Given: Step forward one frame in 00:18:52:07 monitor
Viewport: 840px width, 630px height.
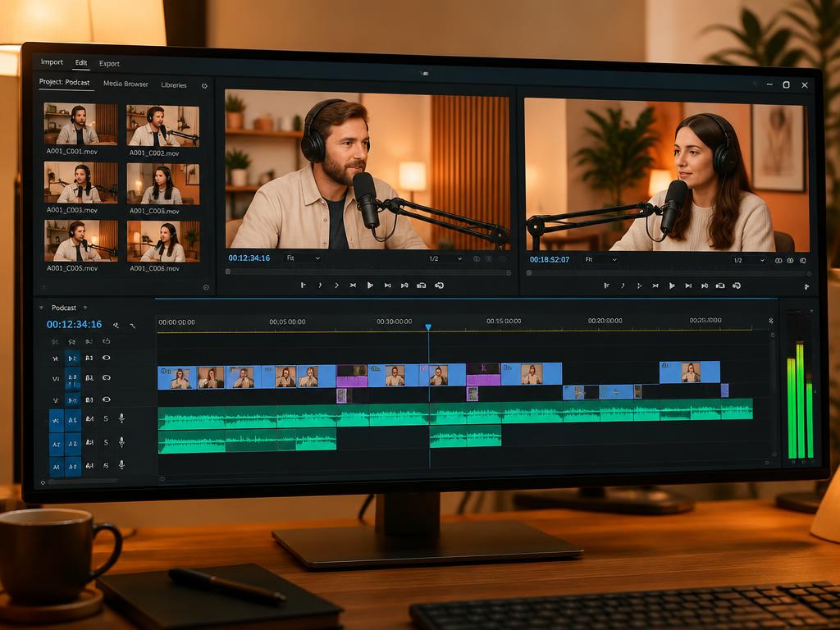Looking at the screenshot, I should 688,286.
